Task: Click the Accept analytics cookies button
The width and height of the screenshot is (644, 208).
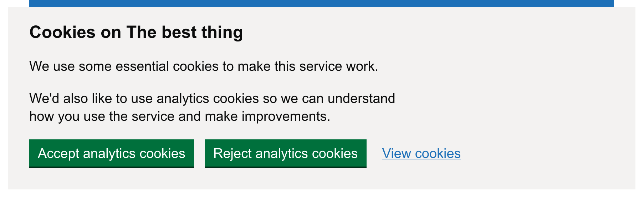Action: click(x=111, y=154)
